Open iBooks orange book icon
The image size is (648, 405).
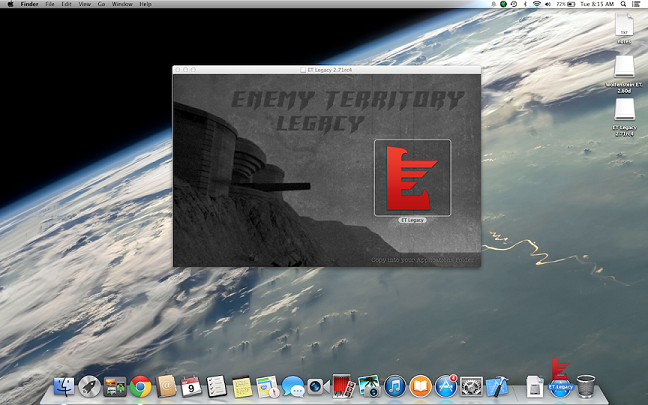pos(420,387)
